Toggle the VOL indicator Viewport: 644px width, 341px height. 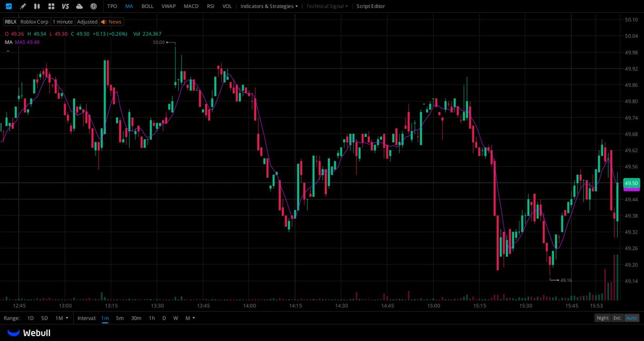[x=227, y=6]
